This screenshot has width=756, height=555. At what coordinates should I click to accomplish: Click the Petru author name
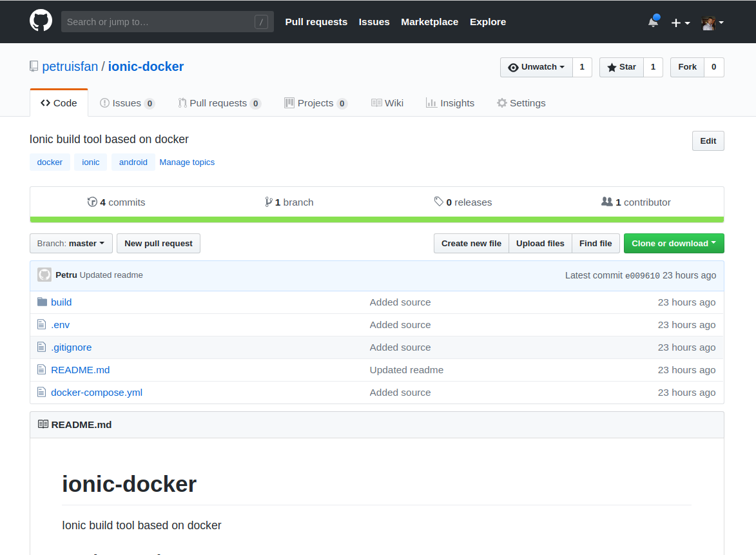(66, 275)
